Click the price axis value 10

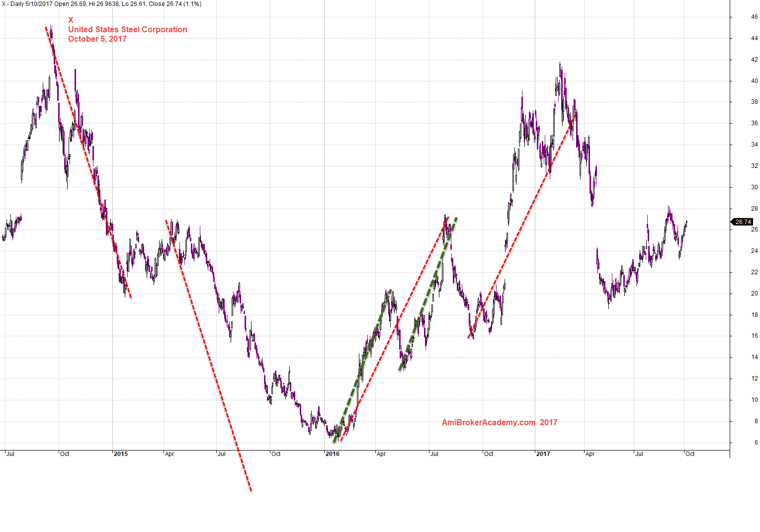point(755,400)
